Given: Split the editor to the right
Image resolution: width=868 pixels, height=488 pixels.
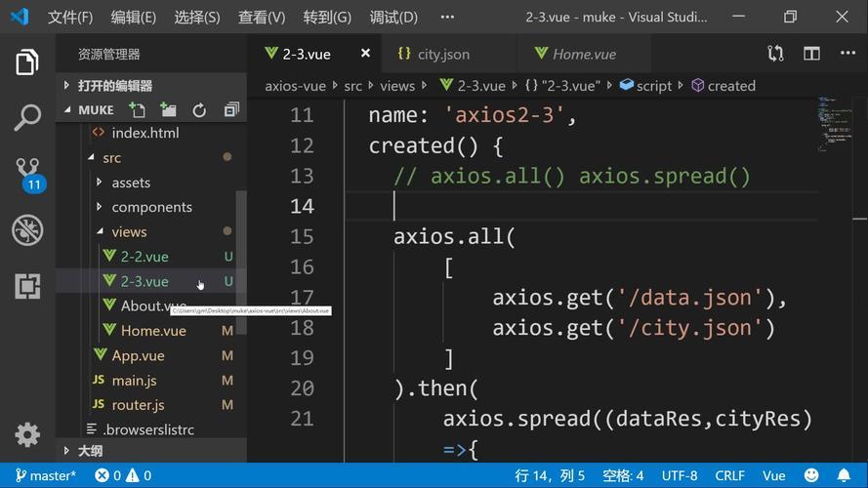Looking at the screenshot, I should coord(811,54).
